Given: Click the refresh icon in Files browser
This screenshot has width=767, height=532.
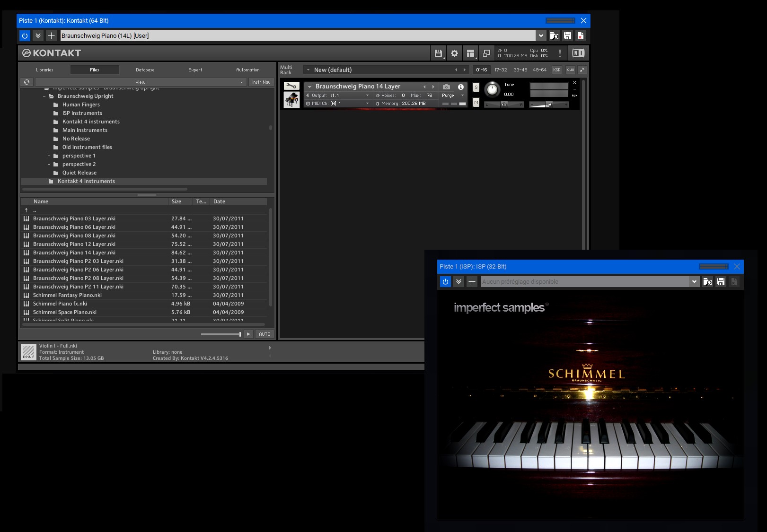Looking at the screenshot, I should click(27, 82).
